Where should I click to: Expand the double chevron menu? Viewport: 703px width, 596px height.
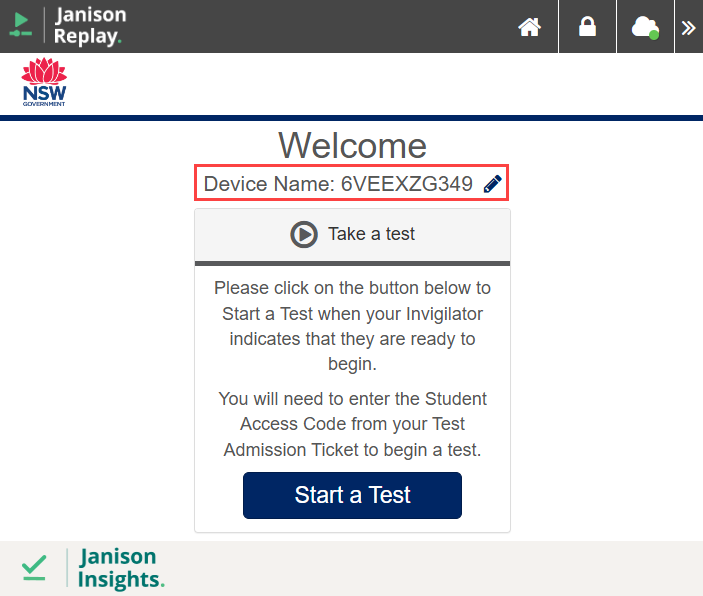coord(689,28)
